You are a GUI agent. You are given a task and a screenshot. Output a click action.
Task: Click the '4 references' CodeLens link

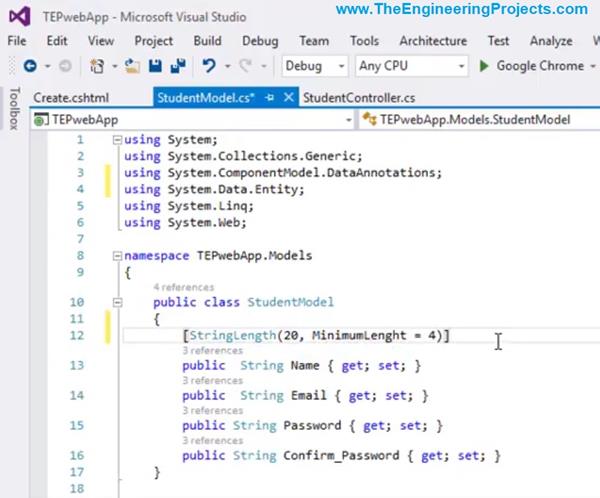point(184,287)
